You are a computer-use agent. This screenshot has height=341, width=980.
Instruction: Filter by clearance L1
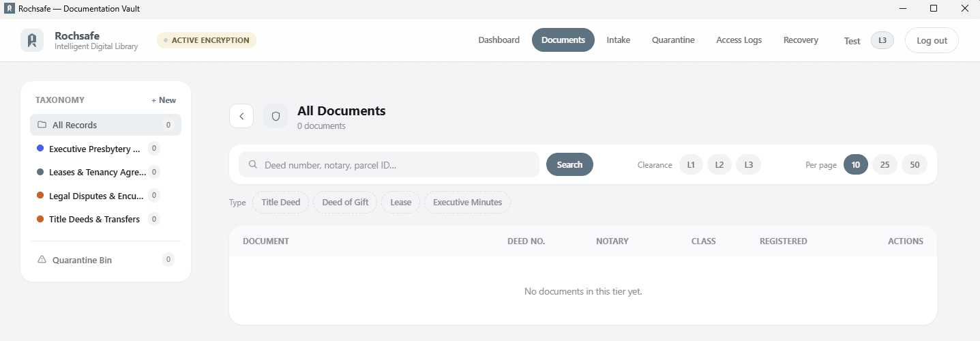691,164
